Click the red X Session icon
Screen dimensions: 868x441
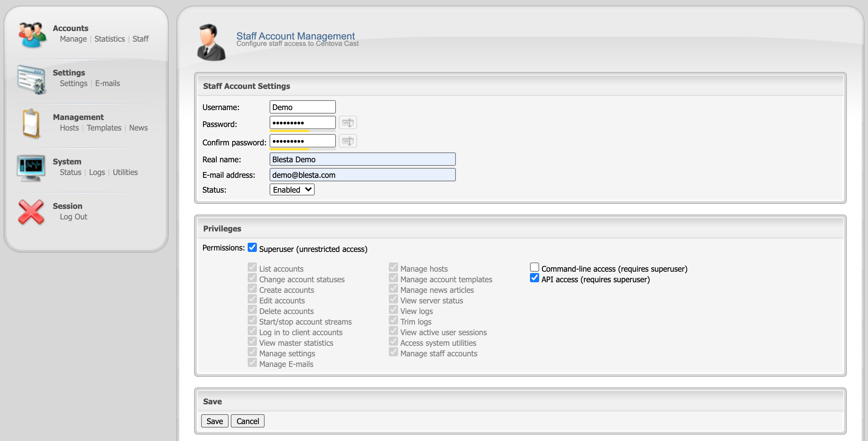[31, 212]
